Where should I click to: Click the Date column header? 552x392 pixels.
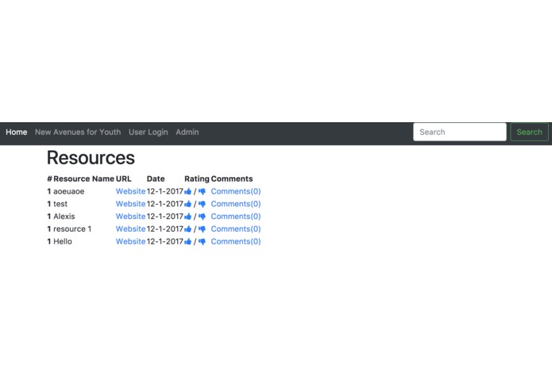156,179
